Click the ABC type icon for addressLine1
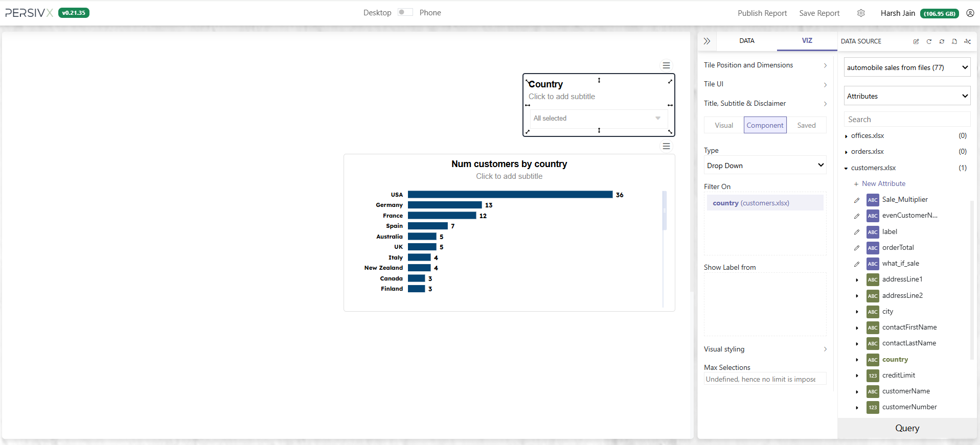The height and width of the screenshot is (445, 980). pos(873,279)
